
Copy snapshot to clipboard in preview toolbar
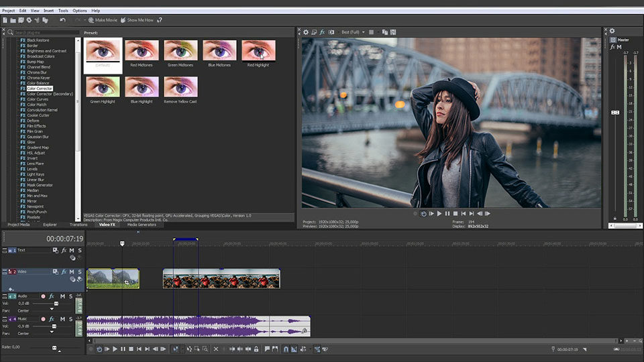tap(385, 32)
